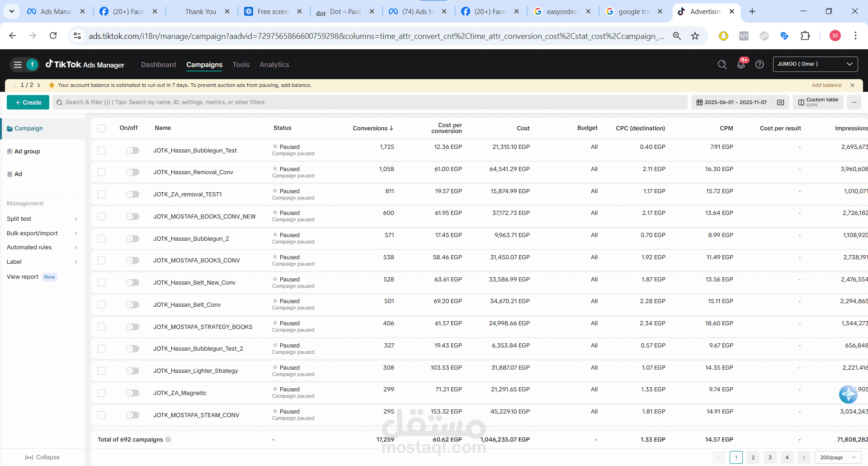The height and width of the screenshot is (466, 868).
Task: Select checkbox for JOTK_ZA_removal_TEST1
Action: [102, 195]
